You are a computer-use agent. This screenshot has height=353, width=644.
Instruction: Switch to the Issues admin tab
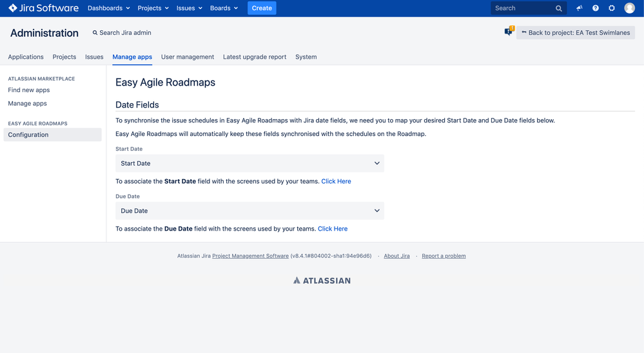point(94,57)
